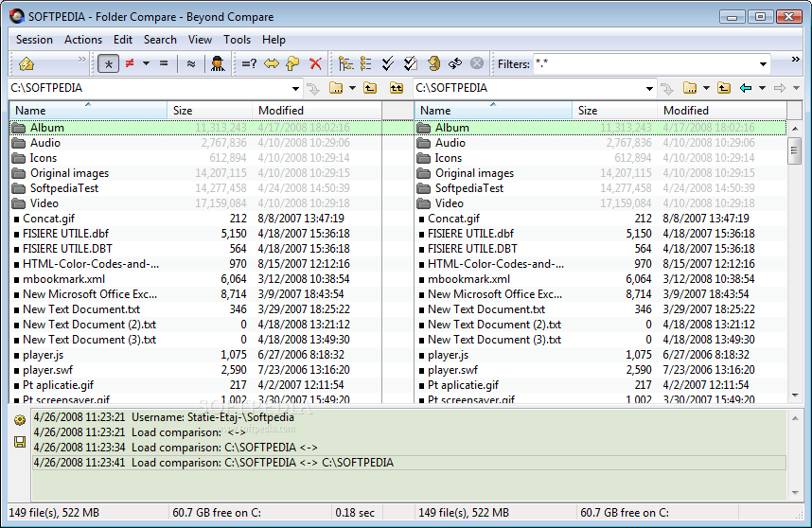Sort right pane by Name column header

pyautogui.click(x=493, y=111)
